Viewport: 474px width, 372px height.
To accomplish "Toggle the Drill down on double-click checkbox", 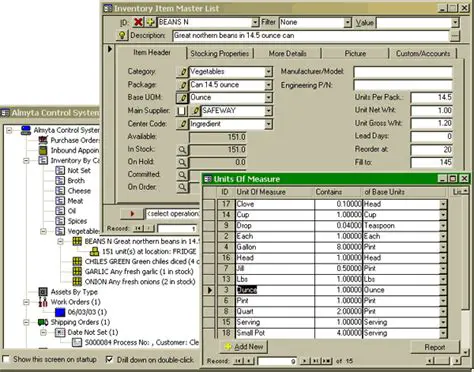I will 109,359.
